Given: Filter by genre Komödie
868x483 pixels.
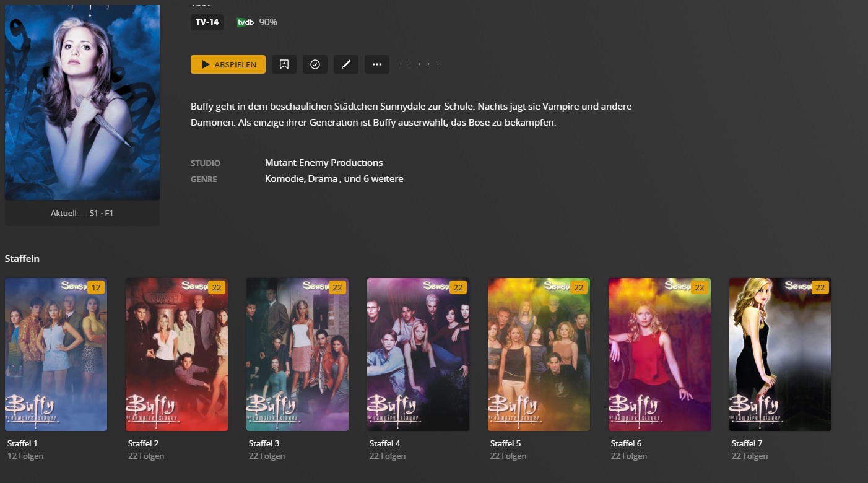Looking at the screenshot, I should [284, 179].
